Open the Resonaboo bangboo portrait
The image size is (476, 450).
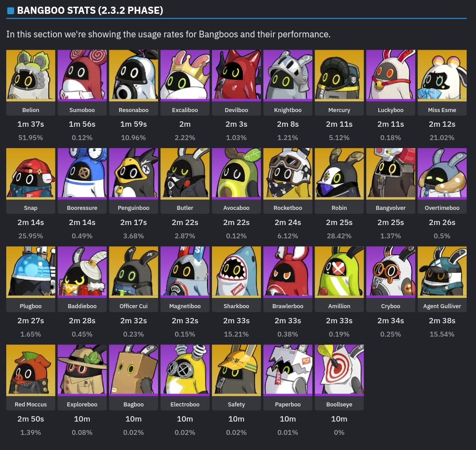pos(134,76)
